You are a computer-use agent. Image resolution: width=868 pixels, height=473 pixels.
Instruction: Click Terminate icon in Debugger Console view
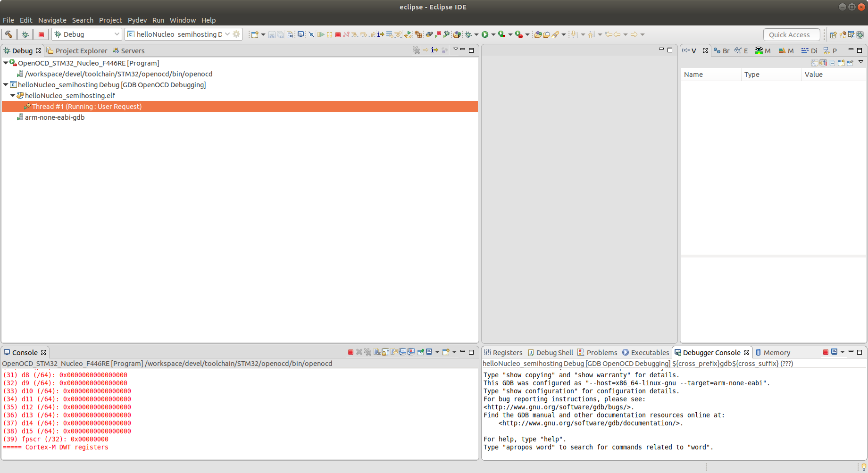826,352
